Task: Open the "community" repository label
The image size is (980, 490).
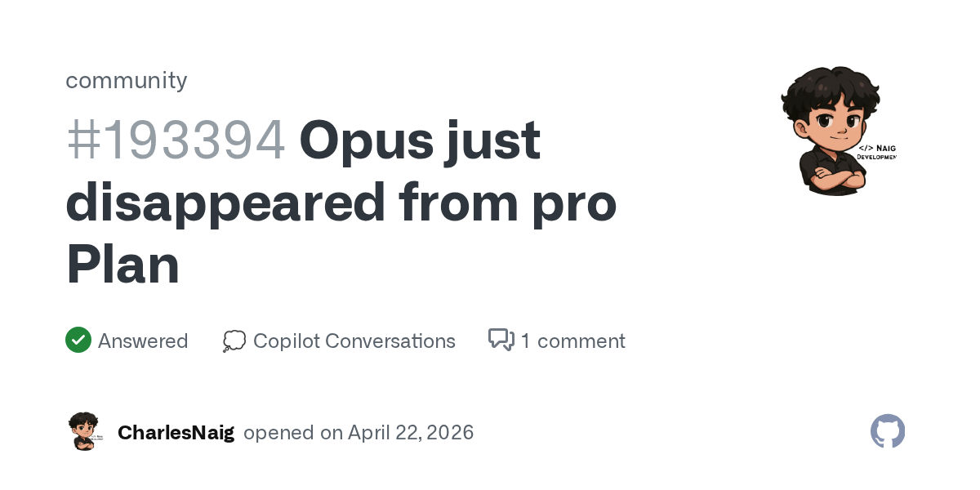Action: (126, 80)
